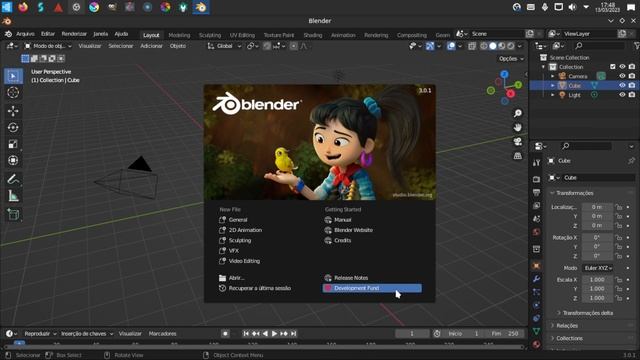Expand the Camera item in outliner
Screen dimensions: 640x360
point(553,76)
